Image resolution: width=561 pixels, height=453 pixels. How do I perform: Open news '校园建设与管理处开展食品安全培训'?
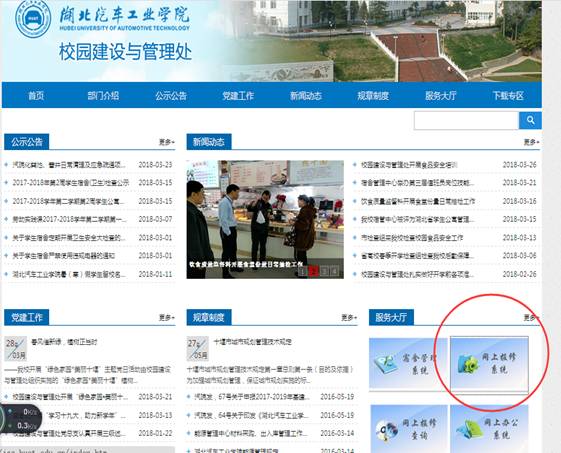pos(409,165)
